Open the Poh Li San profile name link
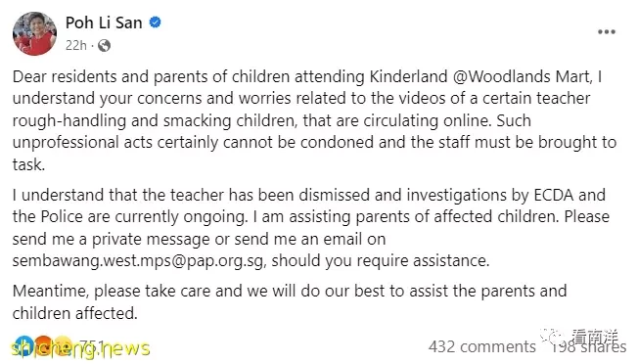This screenshot has width=638, height=364. 104,23
